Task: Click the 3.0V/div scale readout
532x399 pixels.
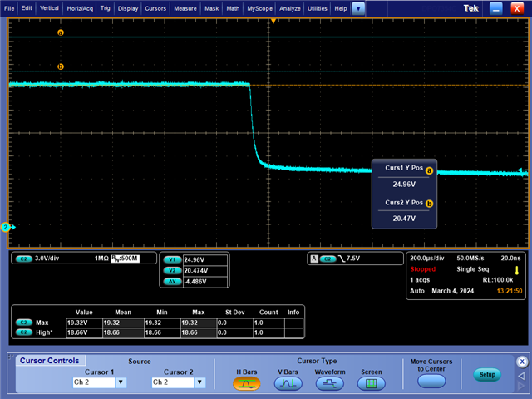Action: coord(47,259)
